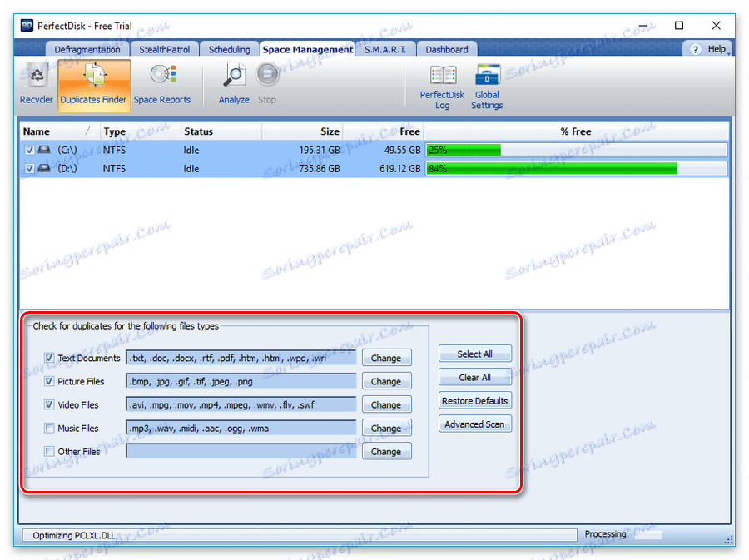Open Global Settings
The width and height of the screenshot is (749, 560).
pyautogui.click(x=487, y=87)
